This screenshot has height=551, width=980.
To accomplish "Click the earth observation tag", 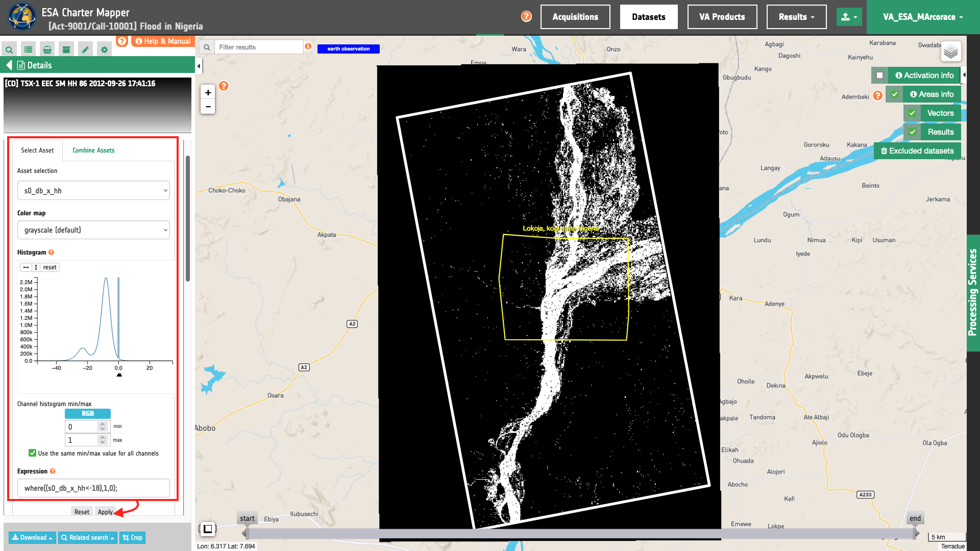I will pos(349,49).
